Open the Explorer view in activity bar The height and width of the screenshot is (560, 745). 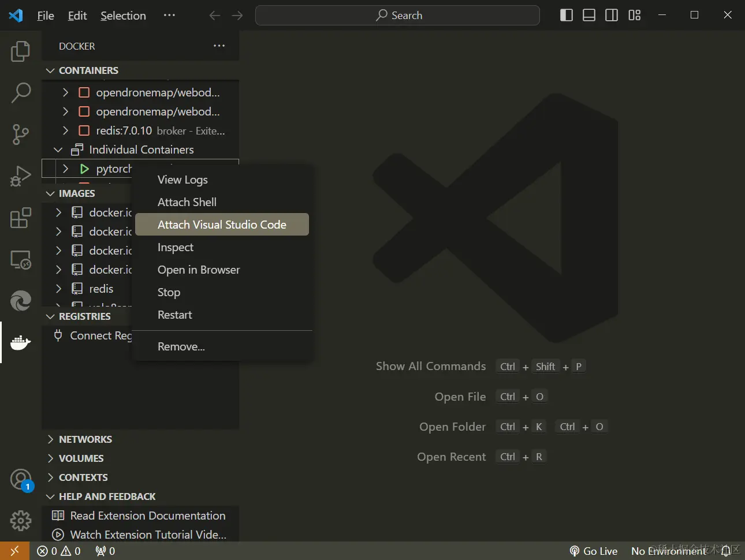pyautogui.click(x=20, y=51)
